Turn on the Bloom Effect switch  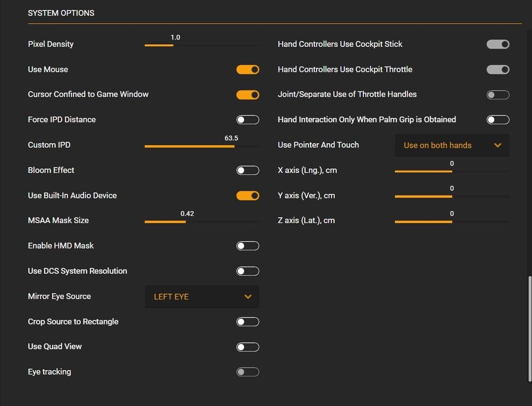point(248,170)
